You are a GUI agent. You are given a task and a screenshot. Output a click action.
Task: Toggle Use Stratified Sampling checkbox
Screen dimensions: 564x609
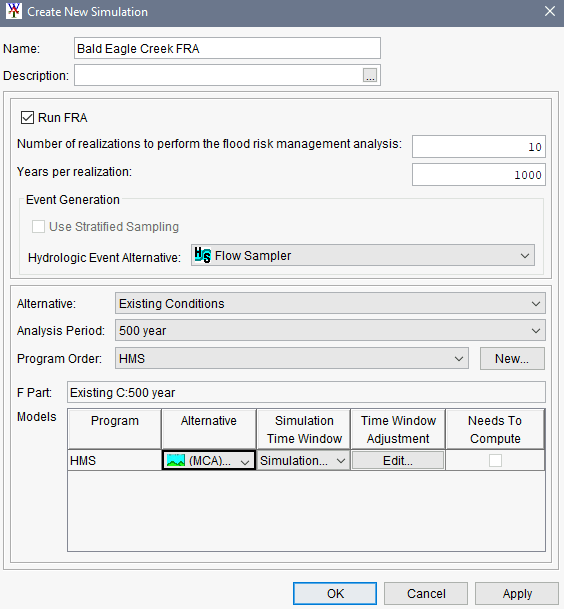[38, 226]
